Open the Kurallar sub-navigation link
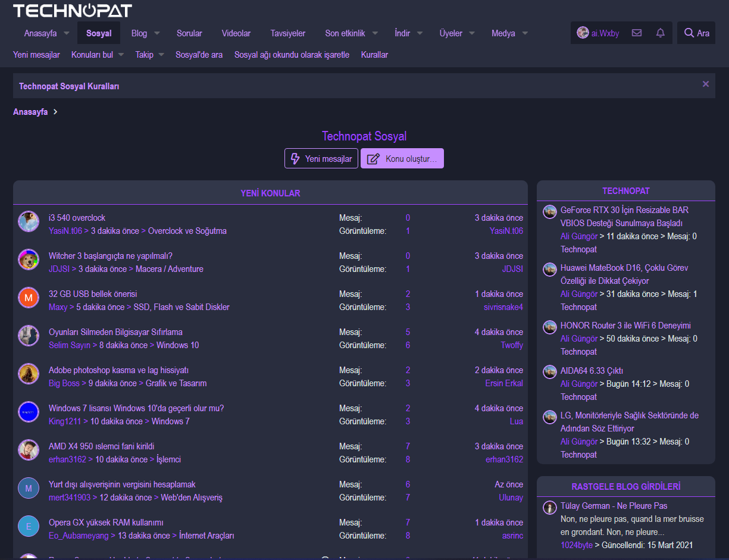729x560 pixels. 374,55
